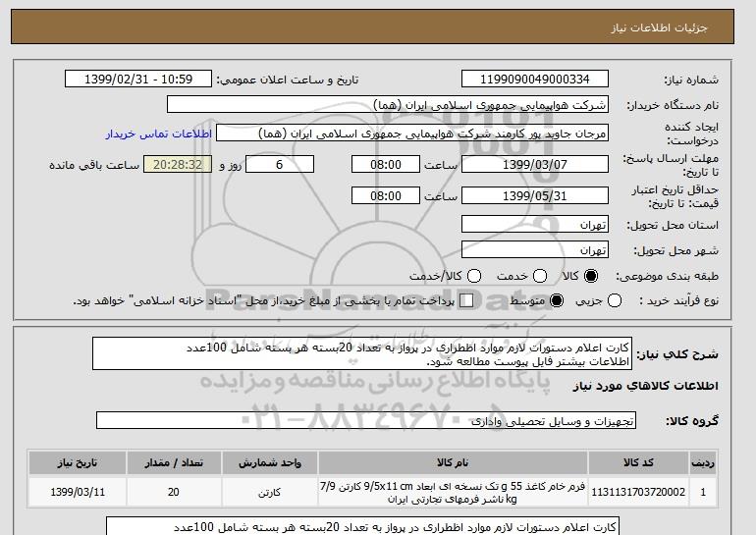
Task: Click the اطلاعات کالاهای مورد نیاز heading
Action: tap(645, 386)
